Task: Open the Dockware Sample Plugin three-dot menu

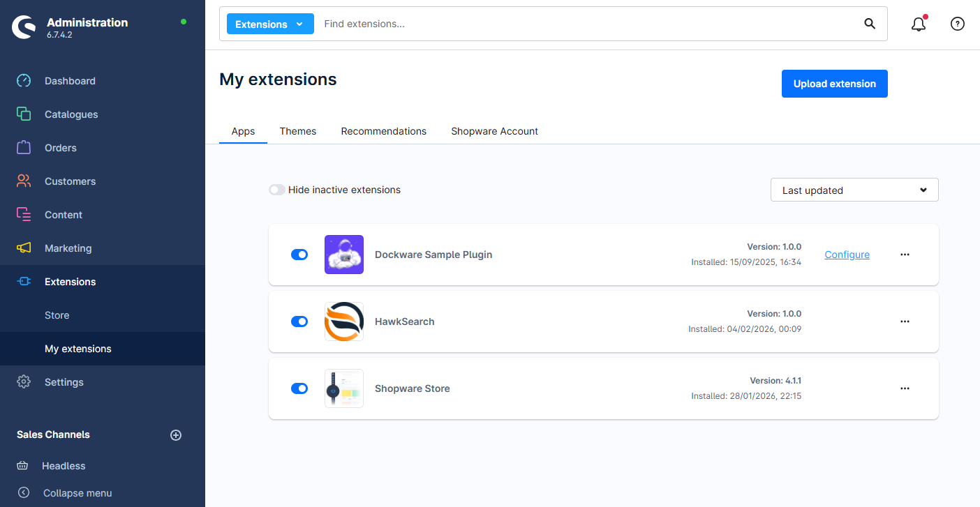Action: pyautogui.click(x=905, y=255)
